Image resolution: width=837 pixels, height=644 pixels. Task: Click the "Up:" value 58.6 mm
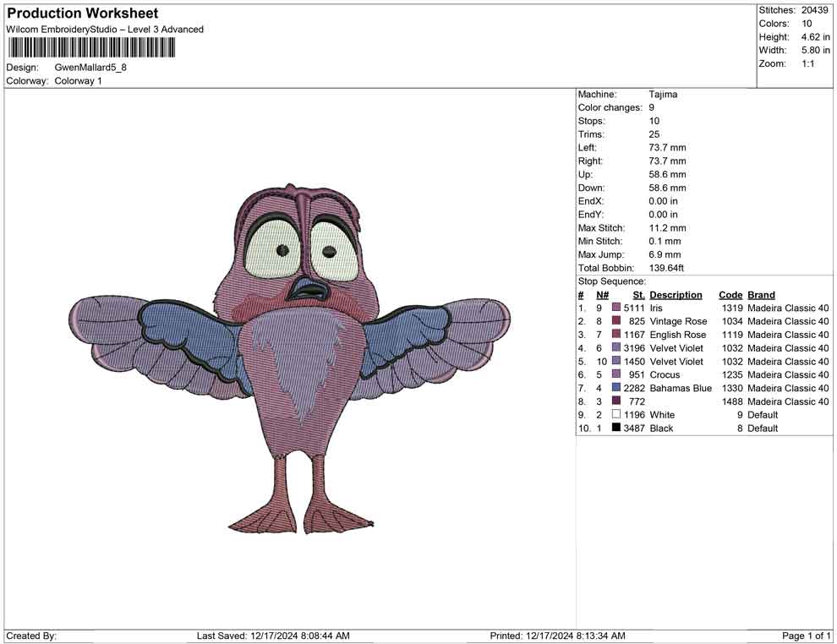[x=667, y=174]
